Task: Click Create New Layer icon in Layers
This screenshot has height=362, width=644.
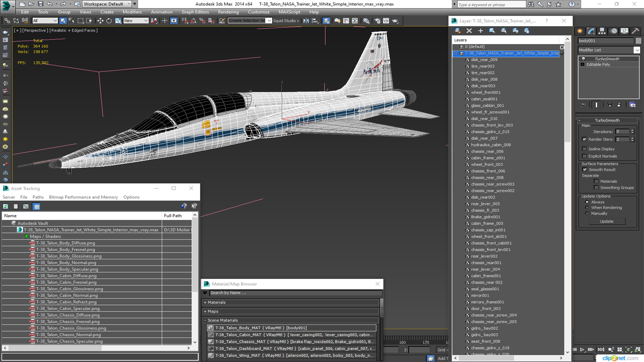Action: (458, 31)
